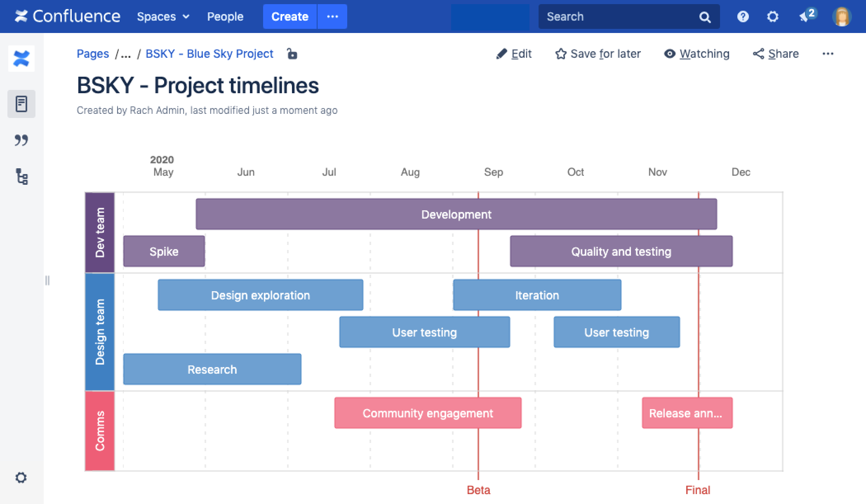
Task: Click the more options icon (...)
Action: point(828,54)
